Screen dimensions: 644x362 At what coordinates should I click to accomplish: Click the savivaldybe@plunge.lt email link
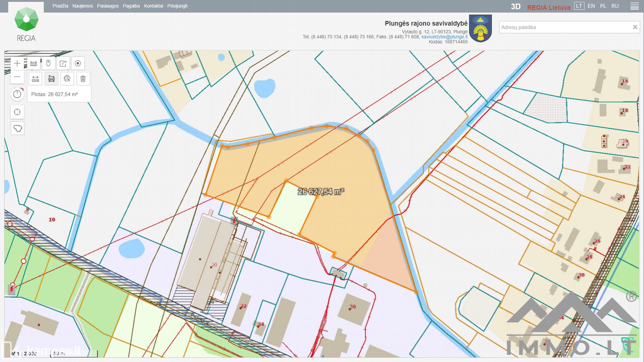pyautogui.click(x=444, y=37)
